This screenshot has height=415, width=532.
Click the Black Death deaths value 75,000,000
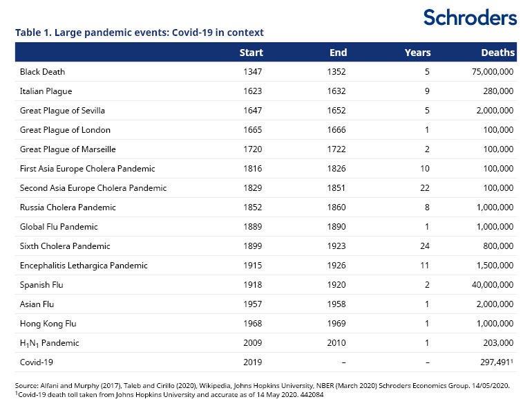point(489,72)
